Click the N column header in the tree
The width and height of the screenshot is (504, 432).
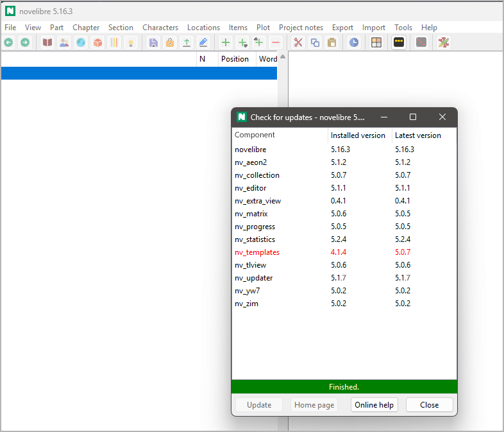207,59
